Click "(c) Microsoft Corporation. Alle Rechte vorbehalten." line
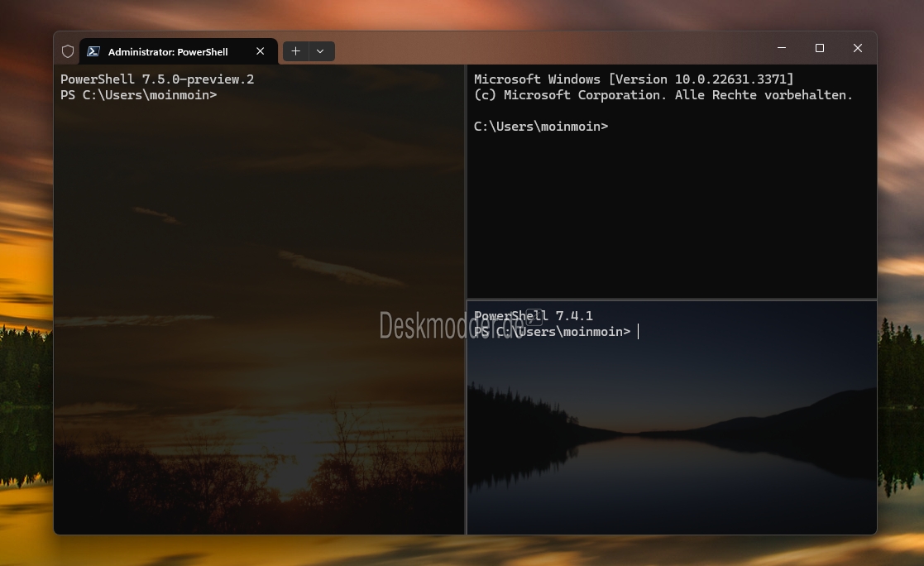The image size is (924, 566). click(x=663, y=95)
